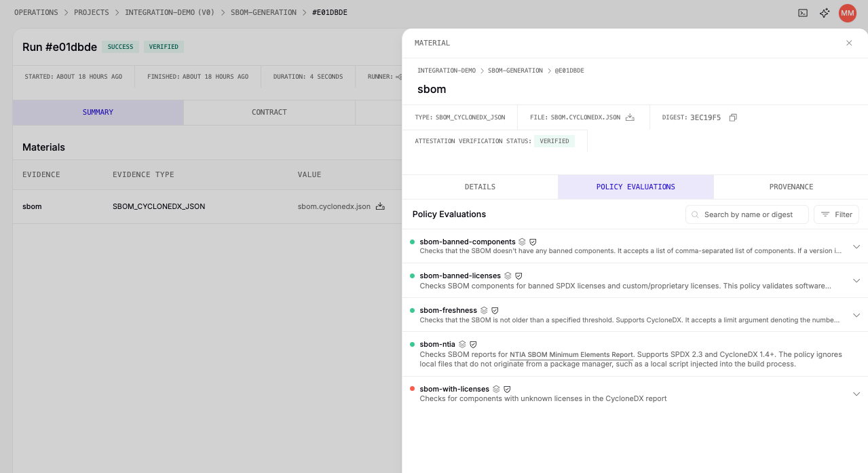
Task: Click the sbom-with-licenses policy name
Action: [455, 389]
